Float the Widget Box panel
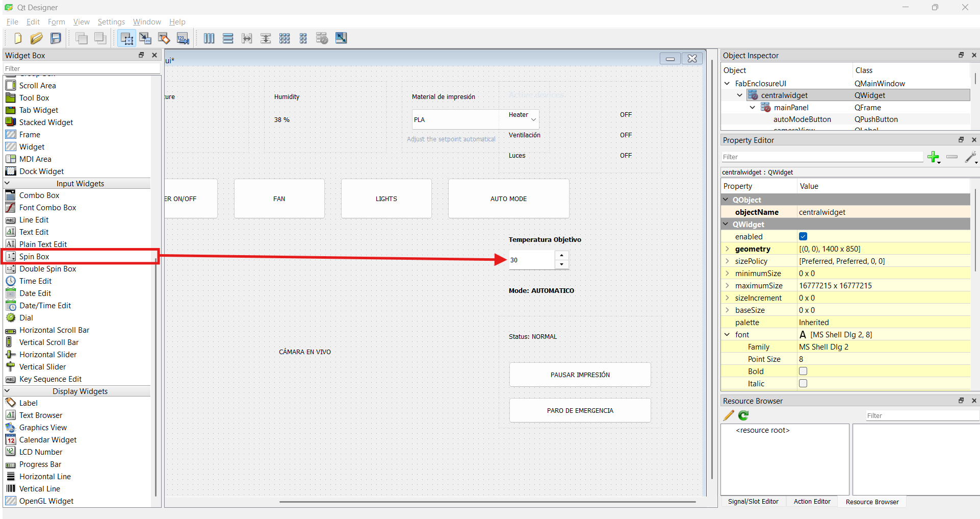The width and height of the screenshot is (980, 519). tap(141, 55)
